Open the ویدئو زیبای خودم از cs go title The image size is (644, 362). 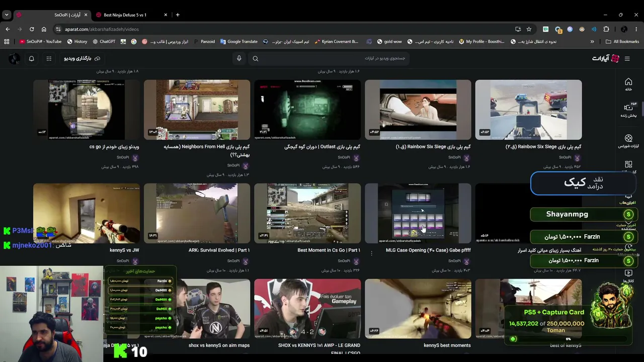click(x=114, y=147)
